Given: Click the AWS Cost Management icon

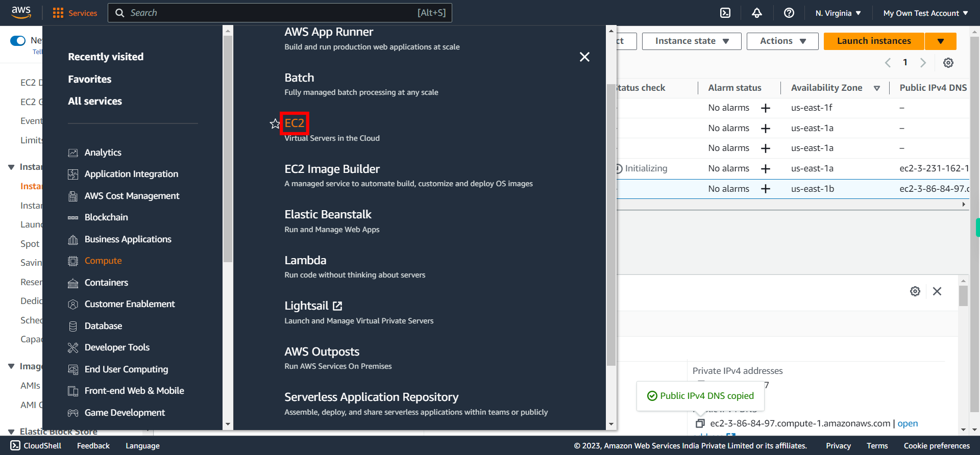Looking at the screenshot, I should [x=73, y=196].
